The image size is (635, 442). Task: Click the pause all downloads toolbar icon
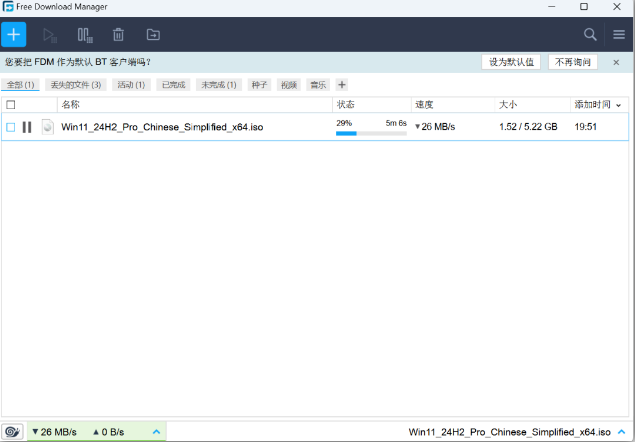tap(84, 35)
